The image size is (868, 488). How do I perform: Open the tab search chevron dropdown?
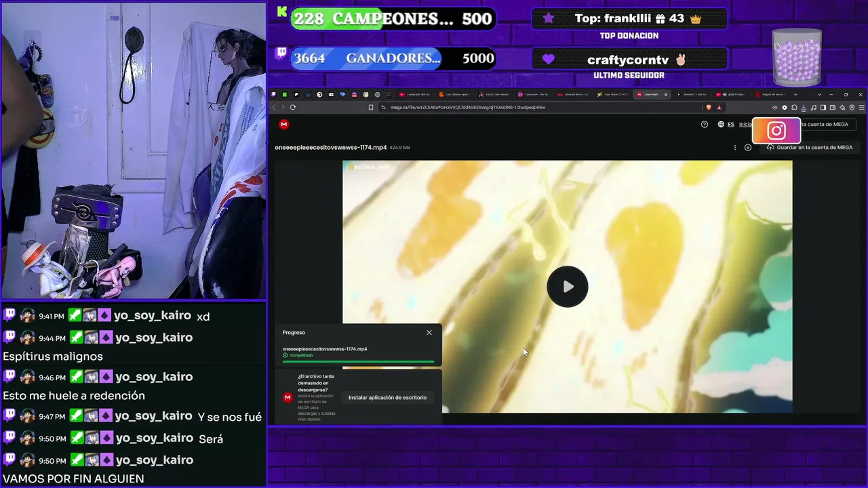(x=819, y=94)
